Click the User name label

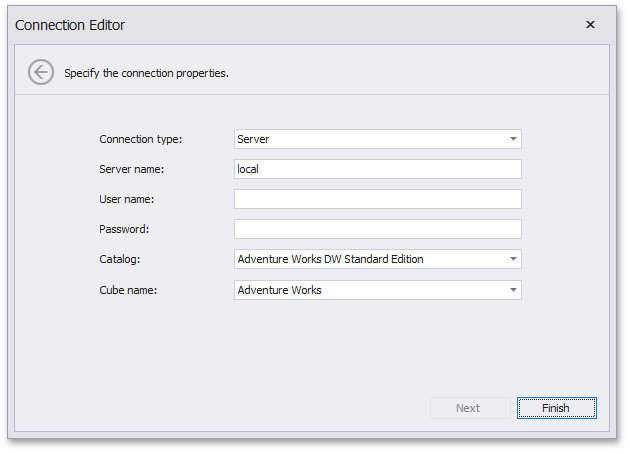pos(127,199)
